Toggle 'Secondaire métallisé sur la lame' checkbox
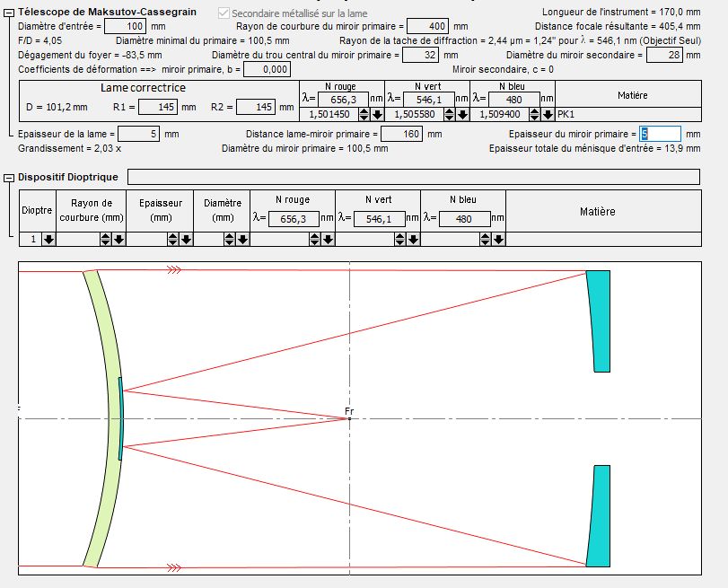 [224, 13]
